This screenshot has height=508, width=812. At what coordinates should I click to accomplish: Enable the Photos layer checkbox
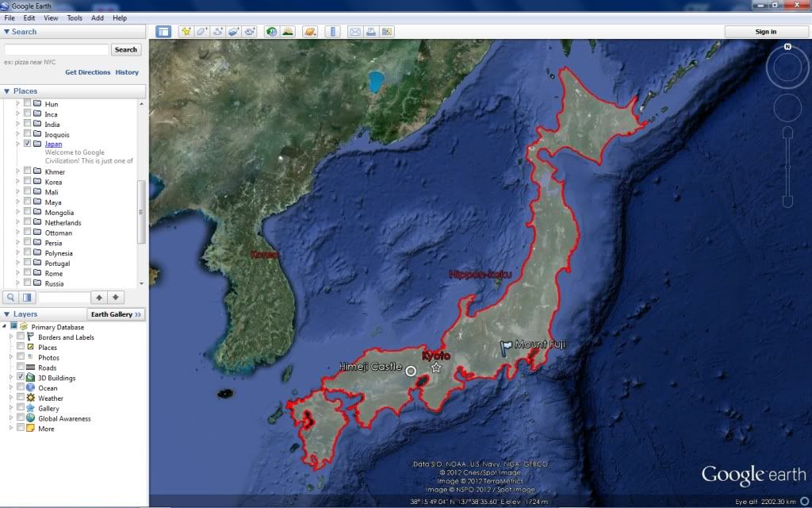[x=21, y=357]
